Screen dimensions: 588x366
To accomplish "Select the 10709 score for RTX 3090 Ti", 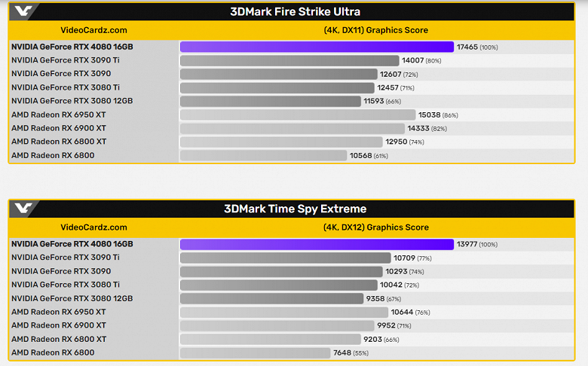I will click(405, 258).
